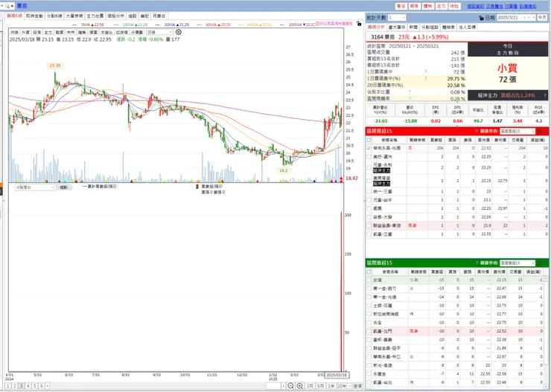The height and width of the screenshot is (392, 551).
Task: Open dropdown arrow beside bottom input box
Action: (283, 386)
